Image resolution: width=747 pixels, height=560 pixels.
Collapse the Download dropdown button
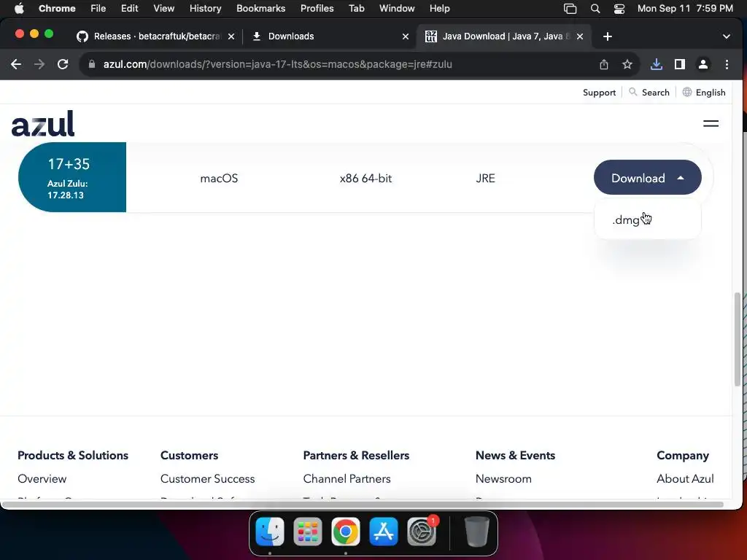(648, 178)
